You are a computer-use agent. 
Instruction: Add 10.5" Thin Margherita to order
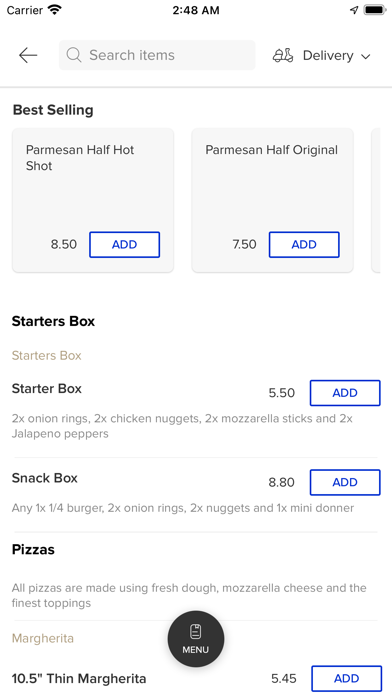346,678
